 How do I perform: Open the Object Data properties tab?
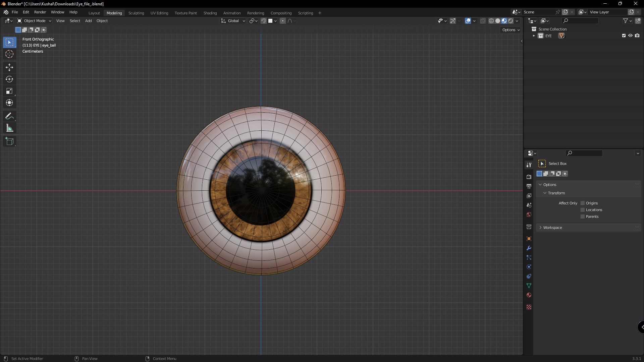click(529, 286)
